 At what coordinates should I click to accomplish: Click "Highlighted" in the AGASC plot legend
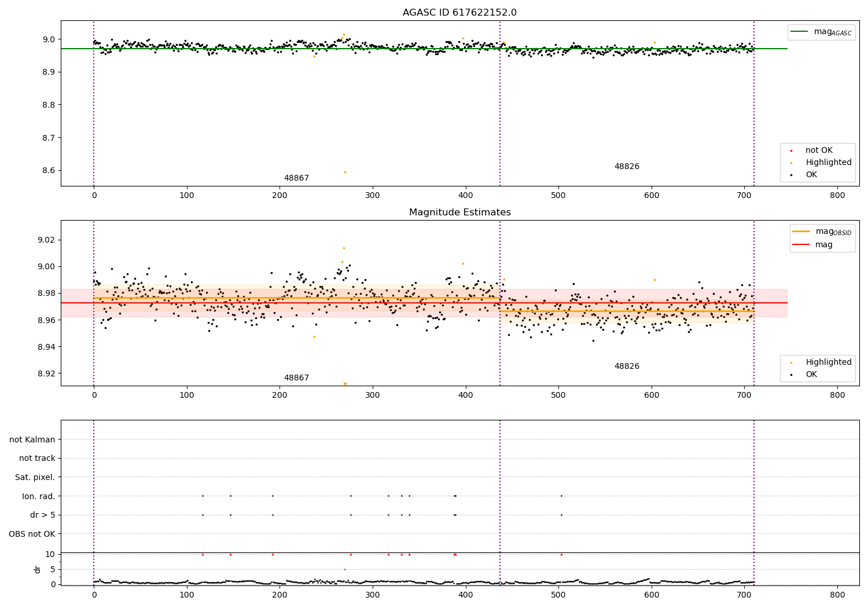(829, 163)
